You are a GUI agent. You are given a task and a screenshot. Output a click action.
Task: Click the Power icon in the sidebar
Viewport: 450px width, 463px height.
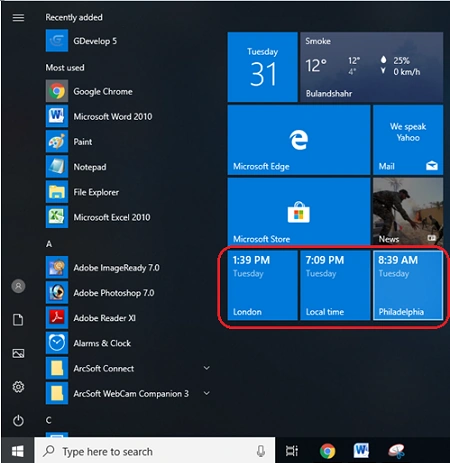point(18,421)
